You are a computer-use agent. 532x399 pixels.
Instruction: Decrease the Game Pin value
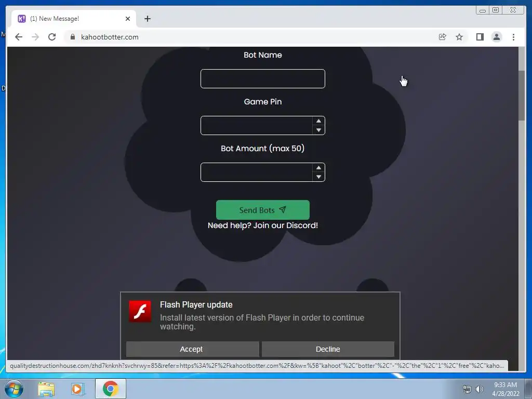point(318,130)
